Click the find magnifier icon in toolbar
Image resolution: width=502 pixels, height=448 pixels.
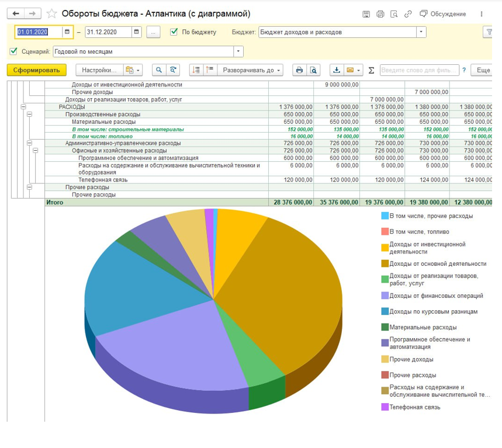coord(158,70)
